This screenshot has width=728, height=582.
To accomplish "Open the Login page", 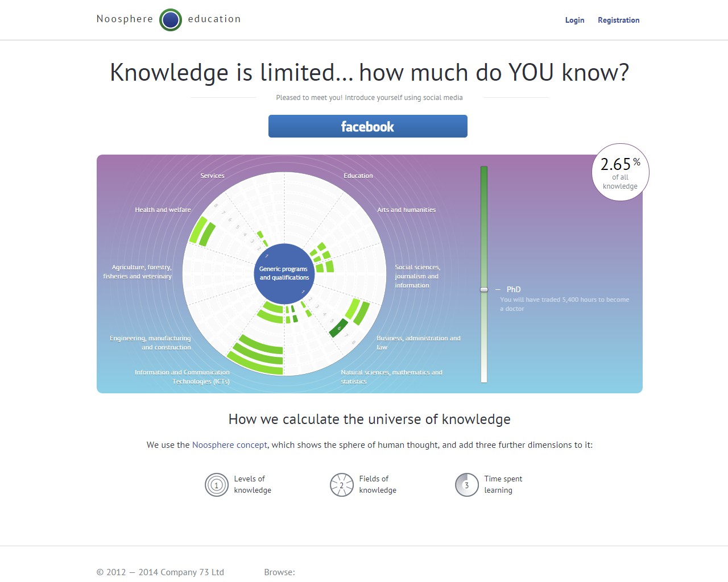I will pos(574,20).
